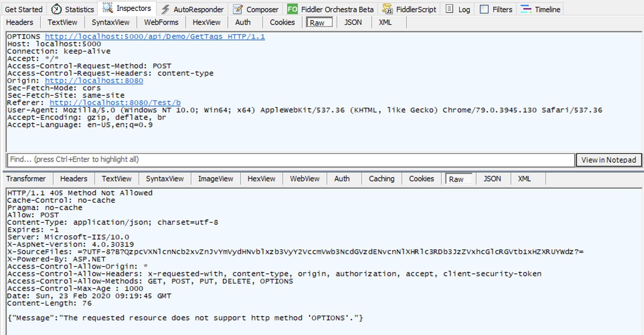Open the response Headers tab
The height and width of the screenshot is (335, 644).
tap(74, 179)
